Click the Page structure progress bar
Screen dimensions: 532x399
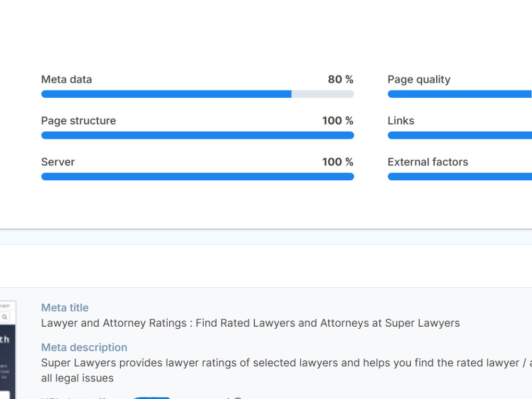(x=197, y=135)
